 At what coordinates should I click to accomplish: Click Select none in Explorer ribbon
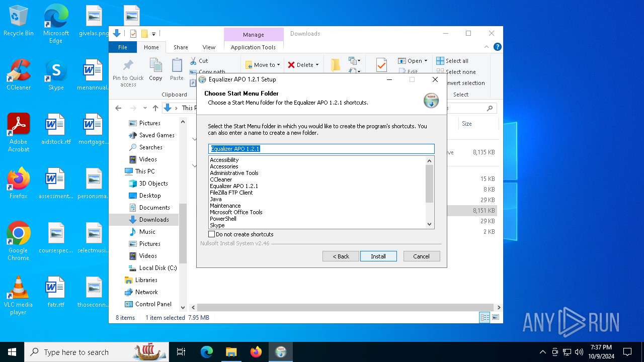(456, 72)
